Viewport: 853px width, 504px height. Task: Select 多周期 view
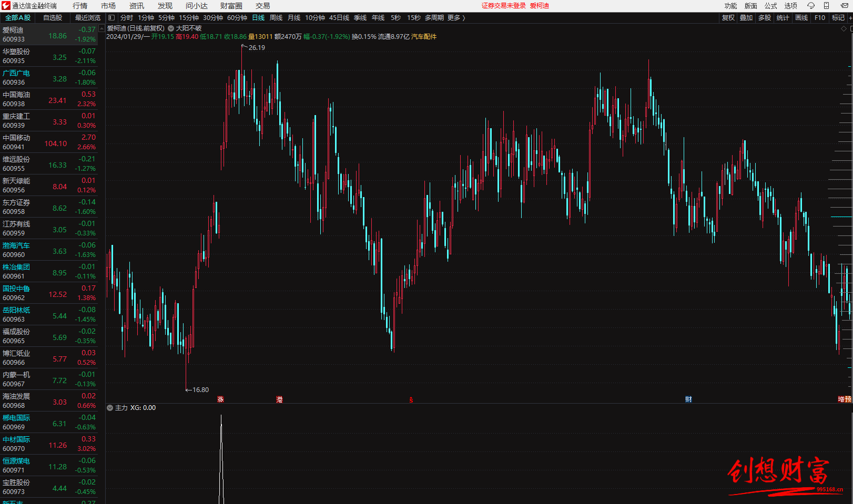434,18
